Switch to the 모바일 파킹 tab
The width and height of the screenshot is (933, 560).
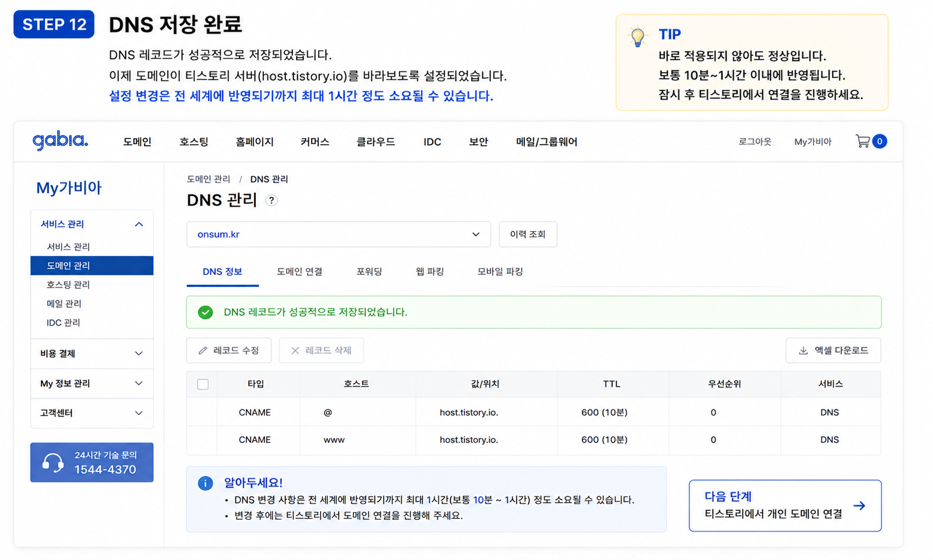point(500,272)
